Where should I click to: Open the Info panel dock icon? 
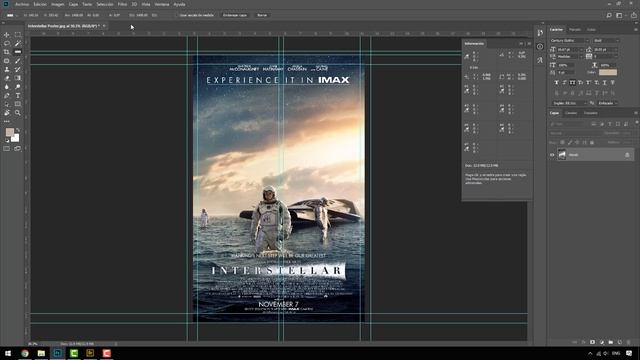pyautogui.click(x=540, y=47)
